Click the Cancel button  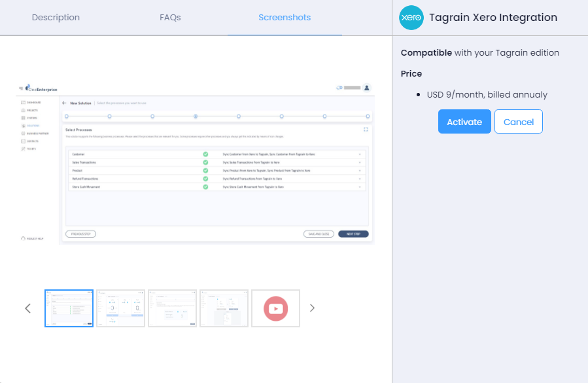pyautogui.click(x=518, y=122)
